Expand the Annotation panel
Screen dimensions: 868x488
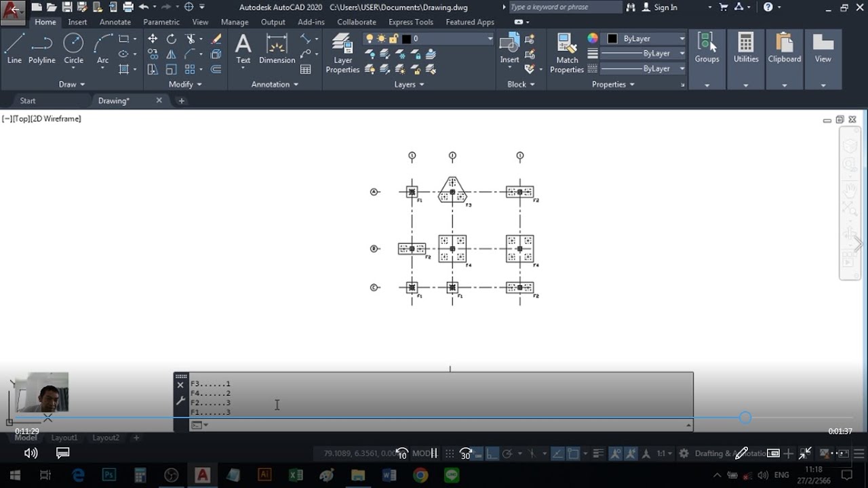coord(275,85)
